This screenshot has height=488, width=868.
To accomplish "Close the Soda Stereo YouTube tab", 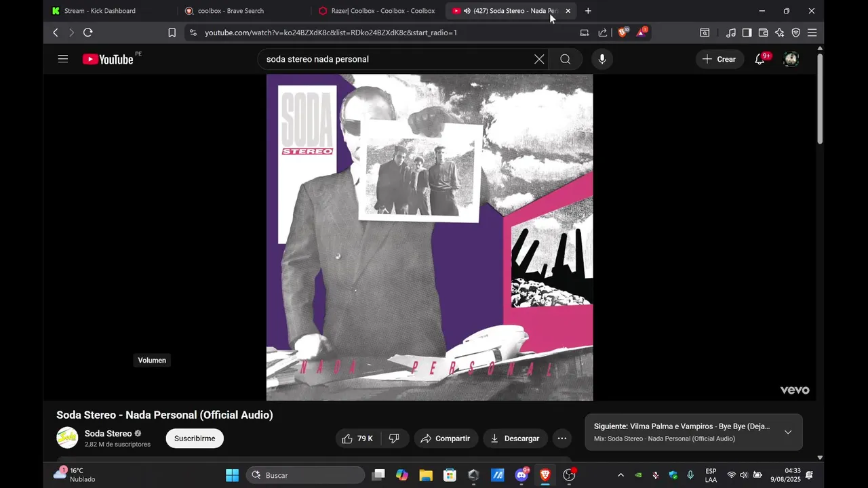I will 568,11.
